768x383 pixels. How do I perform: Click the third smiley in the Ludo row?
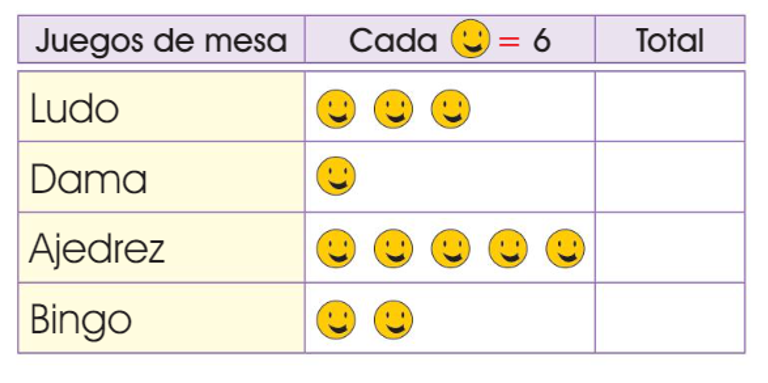click(x=451, y=109)
